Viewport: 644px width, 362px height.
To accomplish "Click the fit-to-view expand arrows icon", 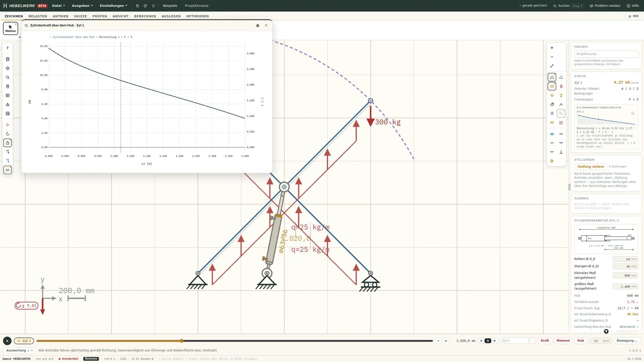I will point(552,66).
